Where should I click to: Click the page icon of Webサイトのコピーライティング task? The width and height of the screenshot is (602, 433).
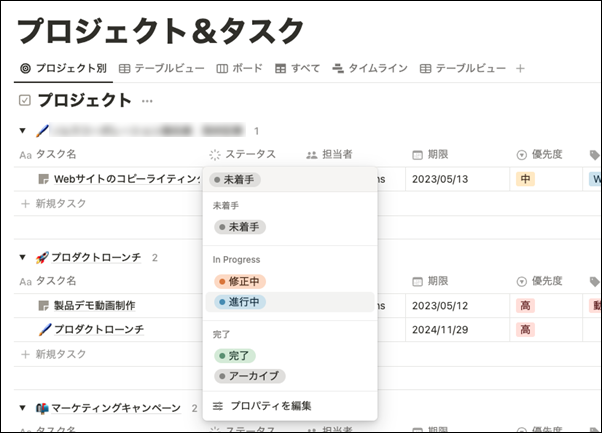pyautogui.click(x=43, y=178)
